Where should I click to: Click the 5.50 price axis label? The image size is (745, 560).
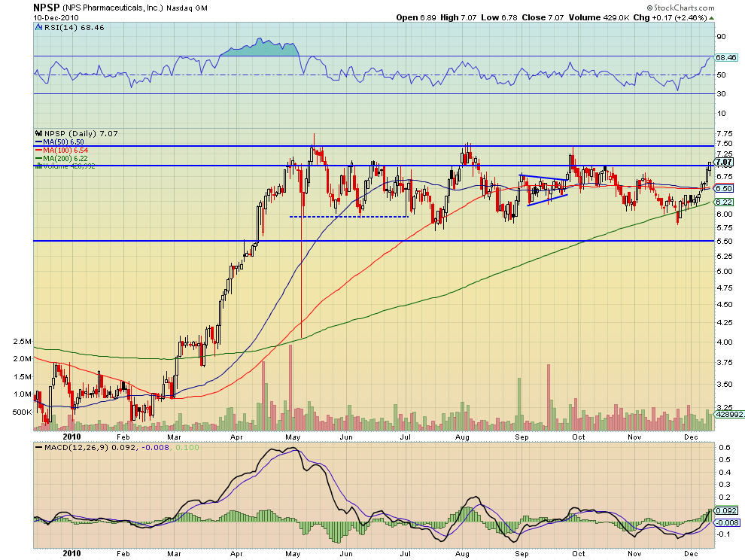point(724,242)
